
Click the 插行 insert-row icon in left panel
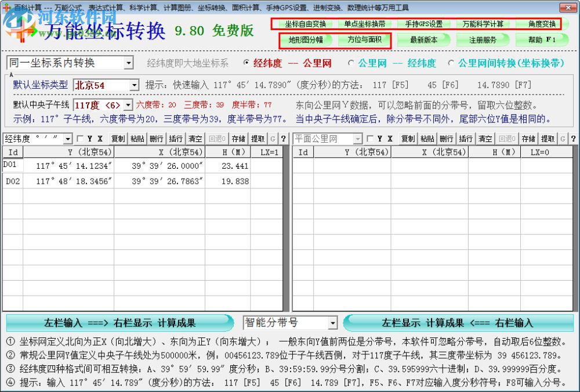click(176, 139)
